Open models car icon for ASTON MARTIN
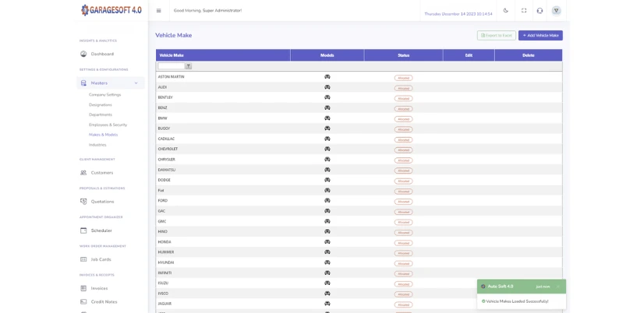 [x=327, y=77]
